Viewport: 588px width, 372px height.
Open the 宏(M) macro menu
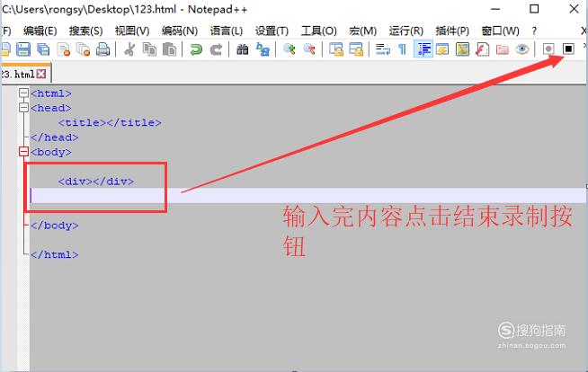click(x=362, y=31)
